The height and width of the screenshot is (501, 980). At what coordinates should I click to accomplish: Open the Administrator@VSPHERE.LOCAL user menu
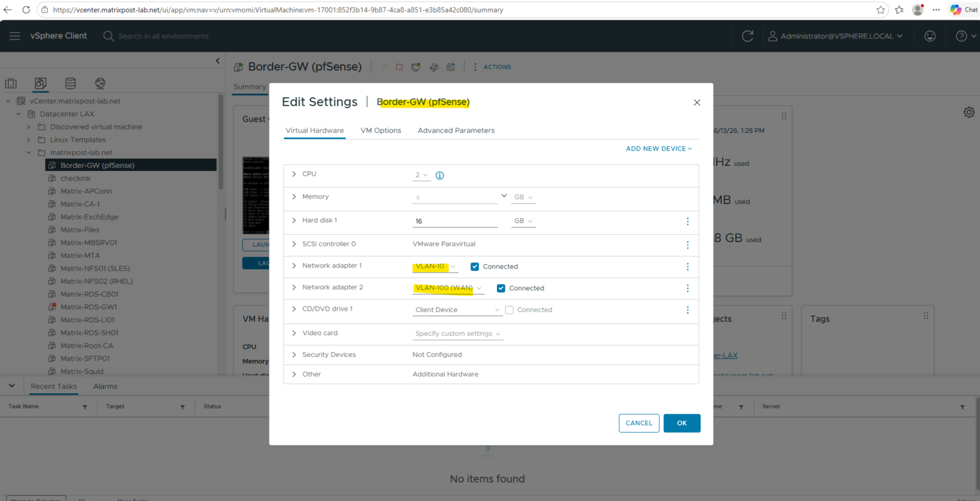(x=835, y=36)
